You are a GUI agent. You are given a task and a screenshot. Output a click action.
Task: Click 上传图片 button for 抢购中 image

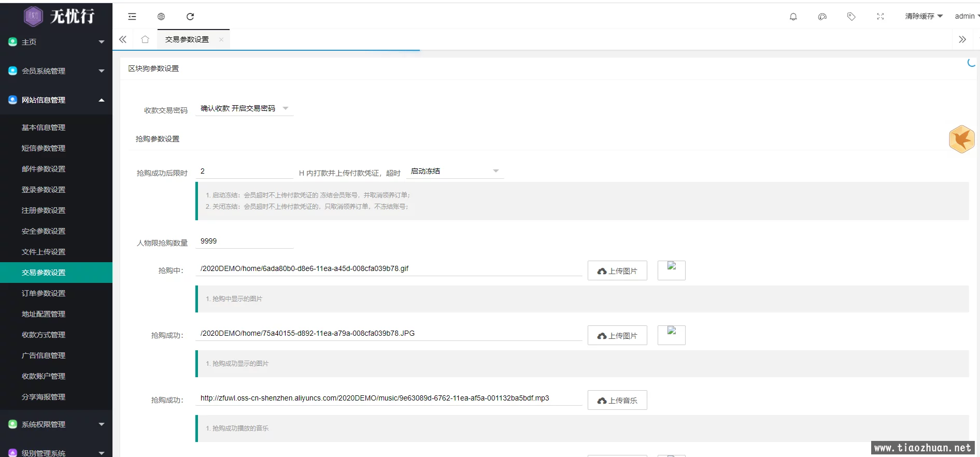pos(617,270)
